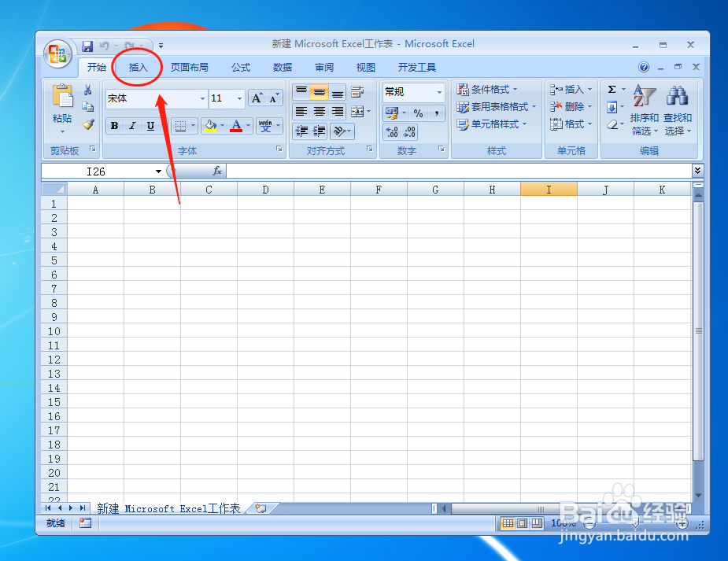728x561 pixels.
Task: Insert new worksheet tab icon
Action: point(261,508)
